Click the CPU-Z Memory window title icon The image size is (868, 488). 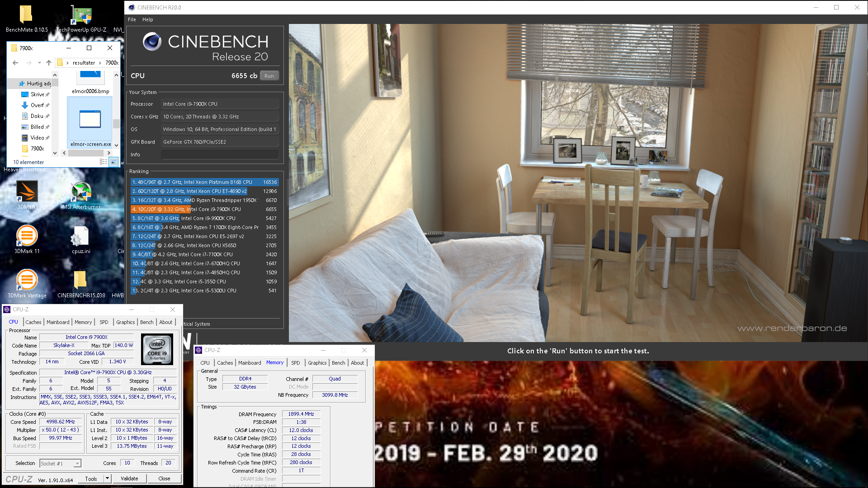pyautogui.click(x=198, y=350)
